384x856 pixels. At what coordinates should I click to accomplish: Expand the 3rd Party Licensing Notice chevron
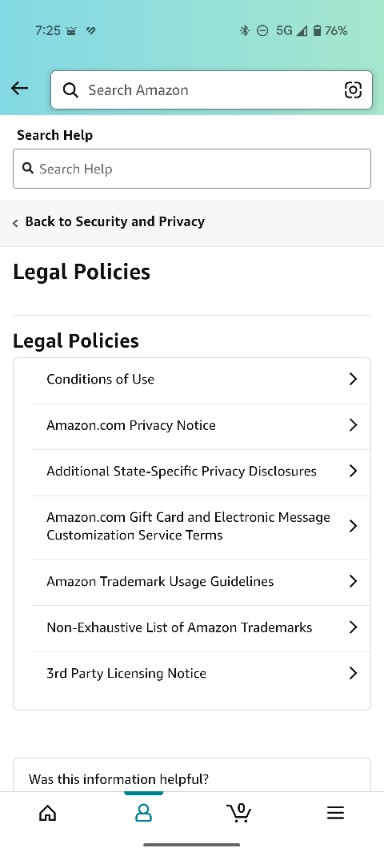pyautogui.click(x=353, y=673)
